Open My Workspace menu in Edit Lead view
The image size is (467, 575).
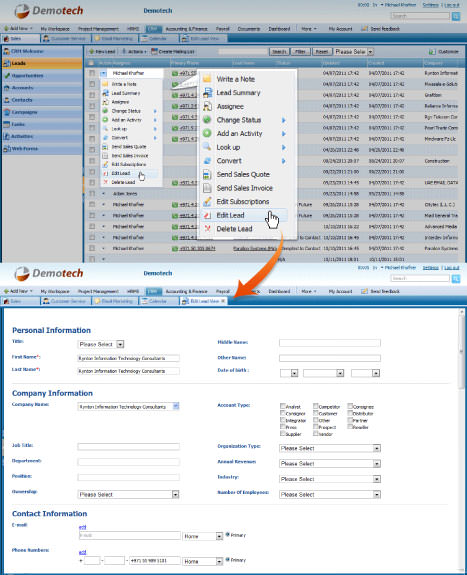pos(55,291)
